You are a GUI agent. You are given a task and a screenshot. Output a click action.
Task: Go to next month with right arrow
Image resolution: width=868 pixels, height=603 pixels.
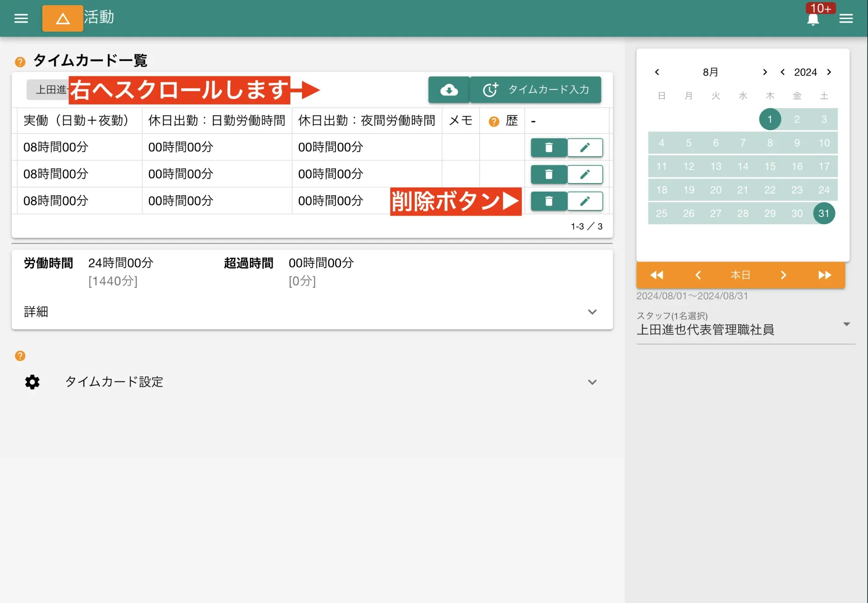tap(765, 72)
